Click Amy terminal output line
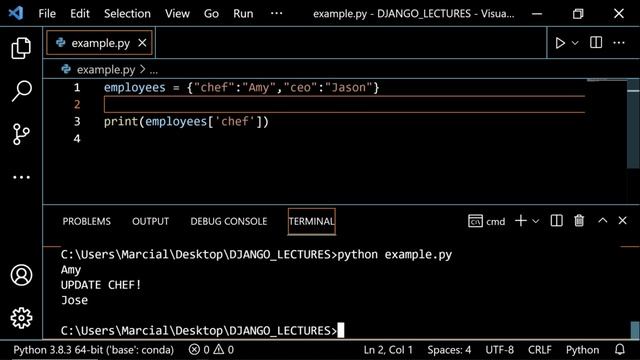 (71, 270)
